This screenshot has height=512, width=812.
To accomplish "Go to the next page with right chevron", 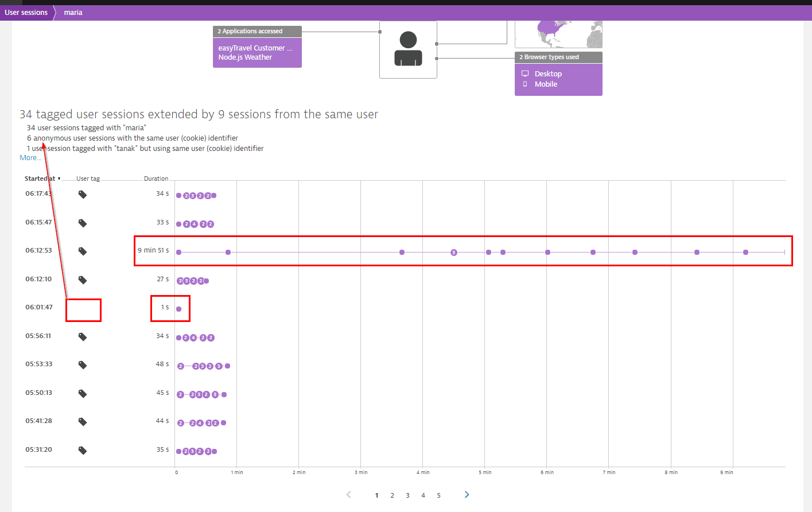I will click(467, 495).
